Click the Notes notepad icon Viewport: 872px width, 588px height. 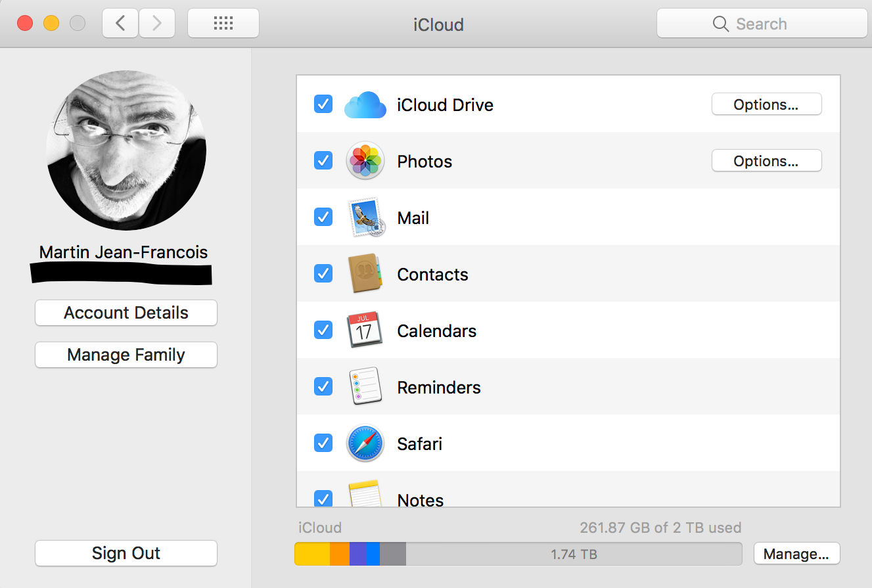365,494
